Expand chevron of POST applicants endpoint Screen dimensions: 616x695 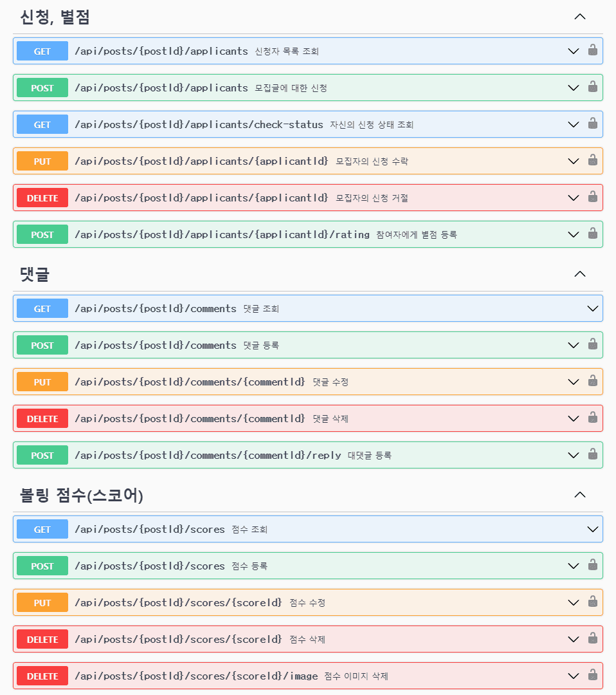point(574,88)
